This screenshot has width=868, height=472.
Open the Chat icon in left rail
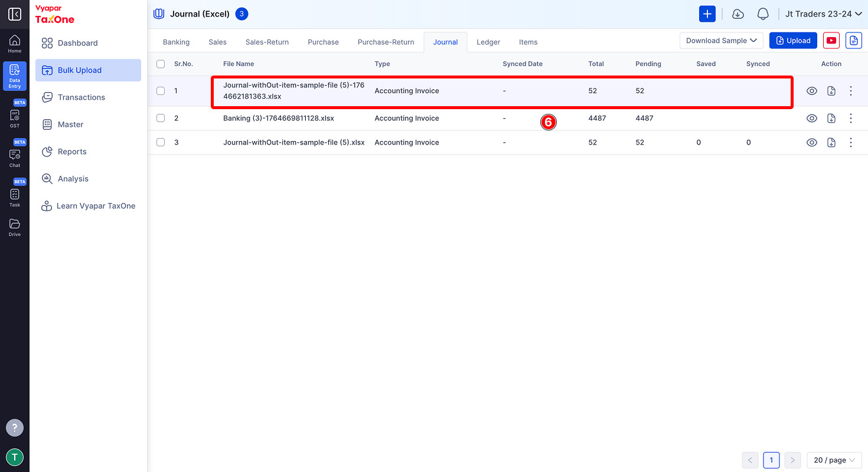click(x=15, y=156)
